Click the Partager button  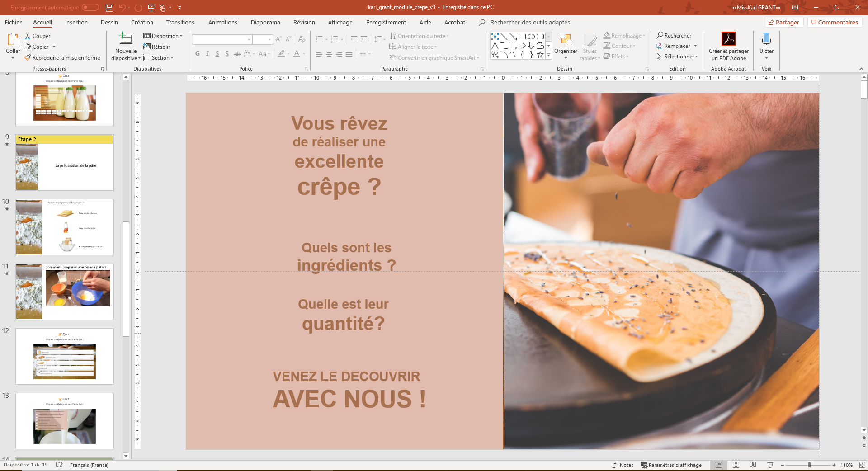tap(784, 22)
